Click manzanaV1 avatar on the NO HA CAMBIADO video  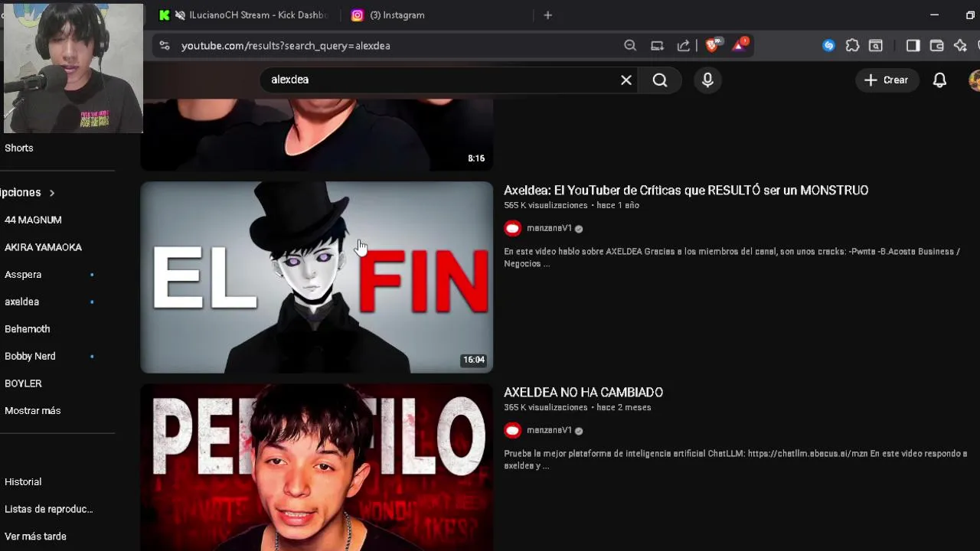tap(513, 430)
